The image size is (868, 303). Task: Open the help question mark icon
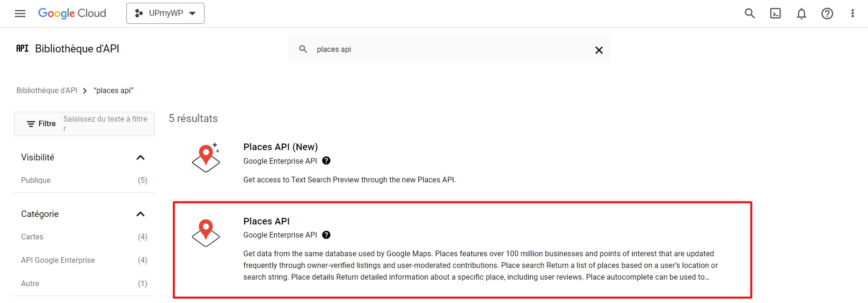[x=827, y=14]
